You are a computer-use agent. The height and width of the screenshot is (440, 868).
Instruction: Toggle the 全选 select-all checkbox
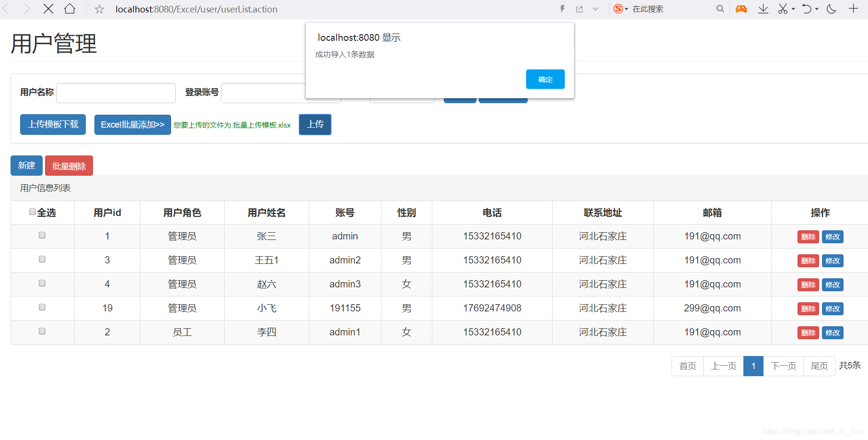(33, 212)
